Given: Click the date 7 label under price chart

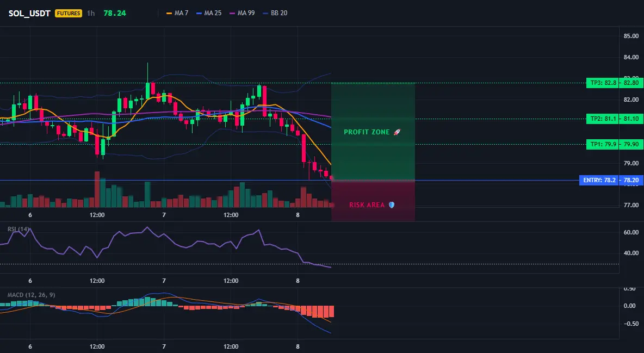Looking at the screenshot, I should [164, 215].
